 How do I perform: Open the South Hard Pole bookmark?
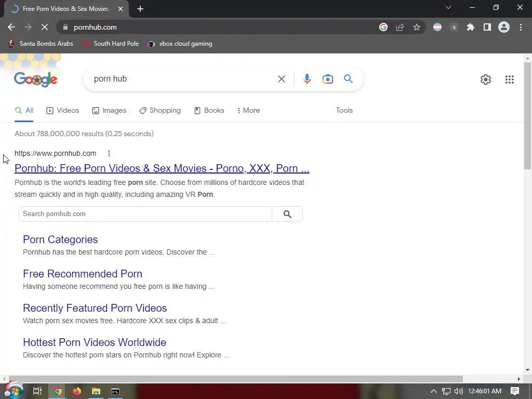coord(111,44)
